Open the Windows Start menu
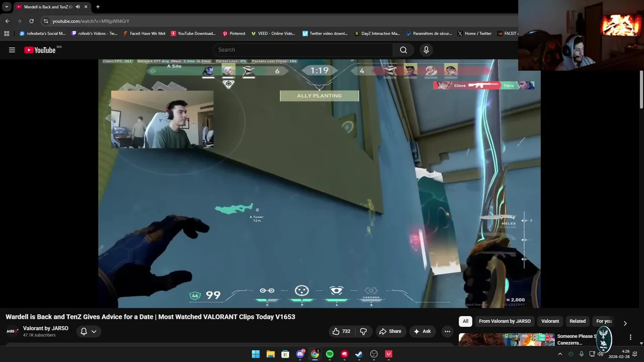Image resolution: width=644 pixels, height=362 pixels. coord(256,354)
